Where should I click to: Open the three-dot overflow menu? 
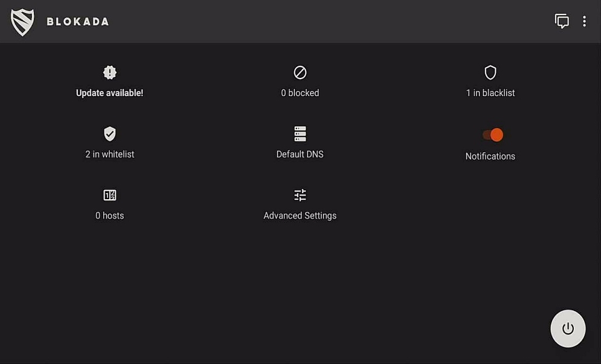(584, 22)
